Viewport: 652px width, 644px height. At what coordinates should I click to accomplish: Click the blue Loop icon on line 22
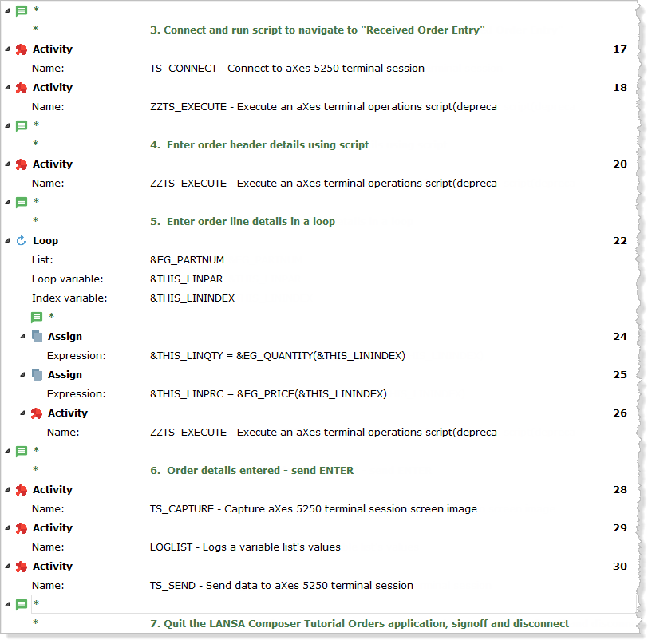[22, 241]
